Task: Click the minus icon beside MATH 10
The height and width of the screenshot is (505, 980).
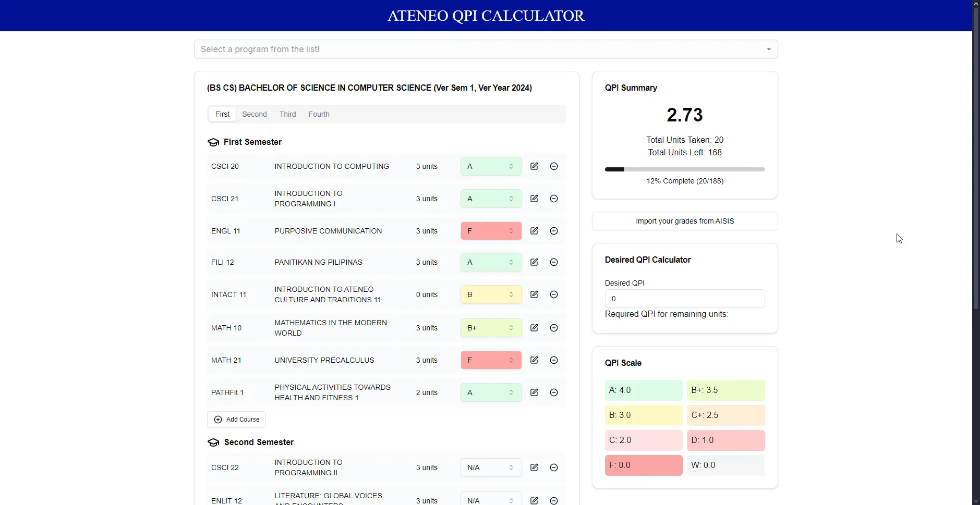Action: 554,328
